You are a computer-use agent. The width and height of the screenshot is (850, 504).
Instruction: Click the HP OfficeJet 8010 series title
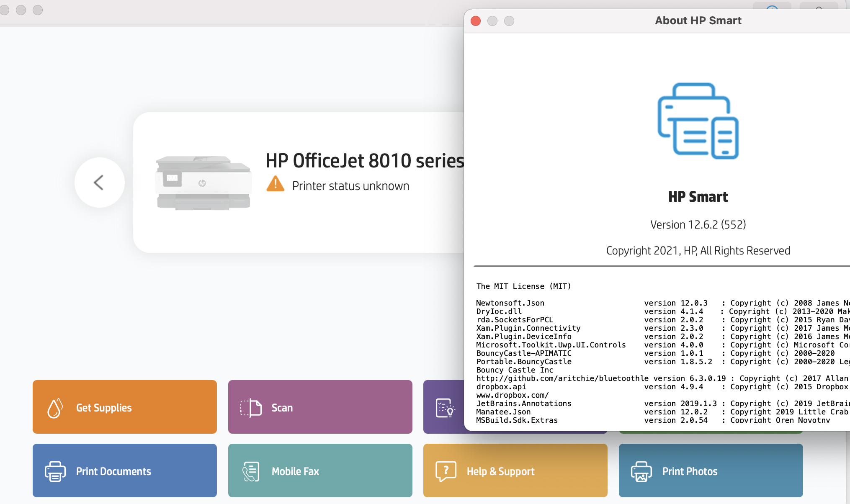pos(365,161)
